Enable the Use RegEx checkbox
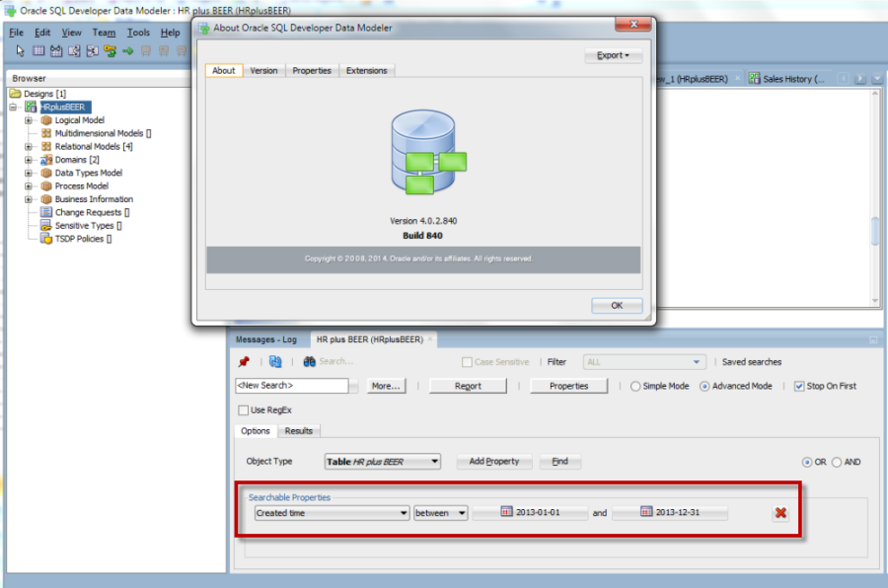This screenshot has width=888, height=588. pos(244,409)
